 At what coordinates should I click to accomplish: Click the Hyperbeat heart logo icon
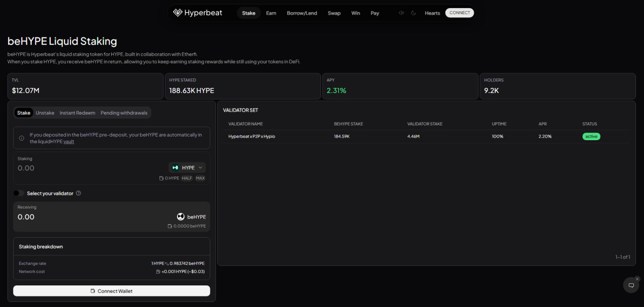point(178,13)
